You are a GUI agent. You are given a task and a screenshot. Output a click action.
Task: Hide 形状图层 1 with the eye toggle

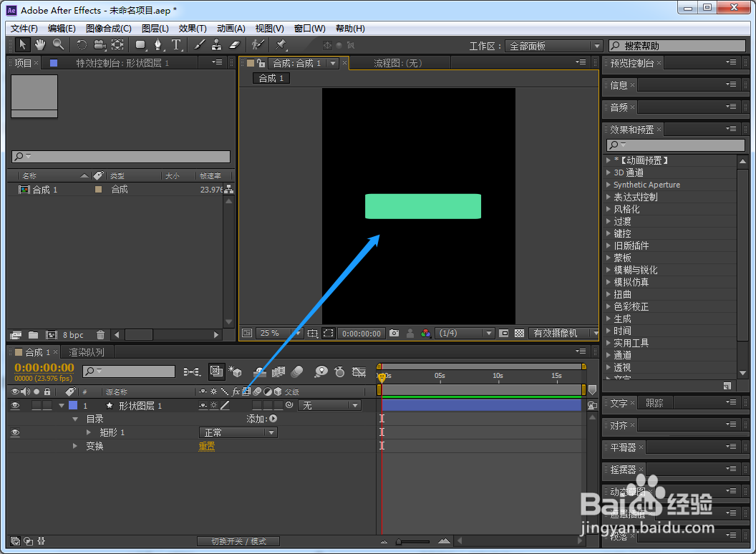click(15, 406)
